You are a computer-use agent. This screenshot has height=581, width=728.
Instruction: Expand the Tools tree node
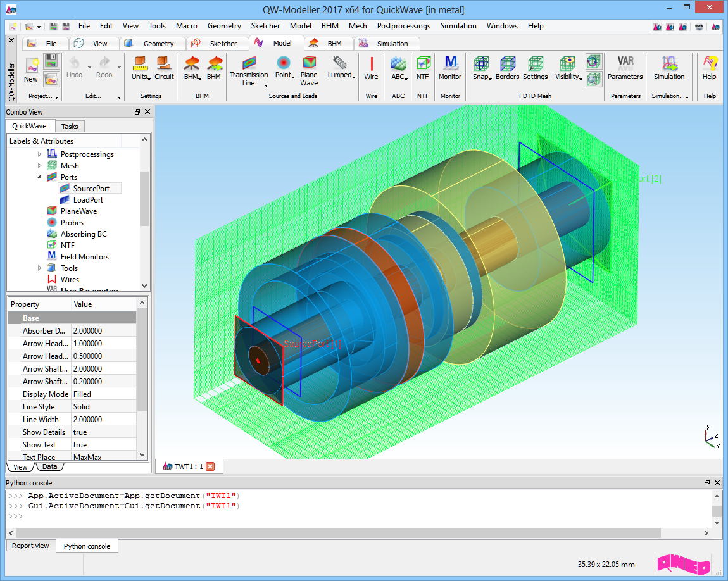point(39,268)
